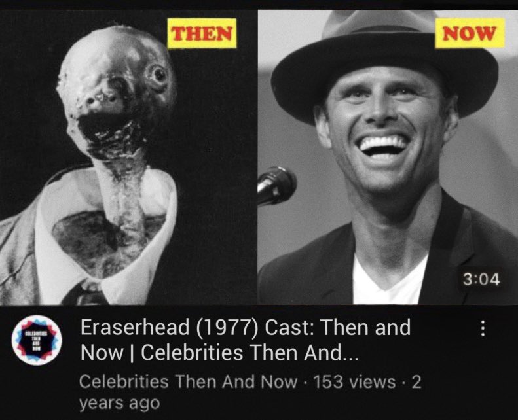Click the 'Now | Celebrities Then And...' title line
The width and height of the screenshot is (518, 420).
click(x=219, y=353)
